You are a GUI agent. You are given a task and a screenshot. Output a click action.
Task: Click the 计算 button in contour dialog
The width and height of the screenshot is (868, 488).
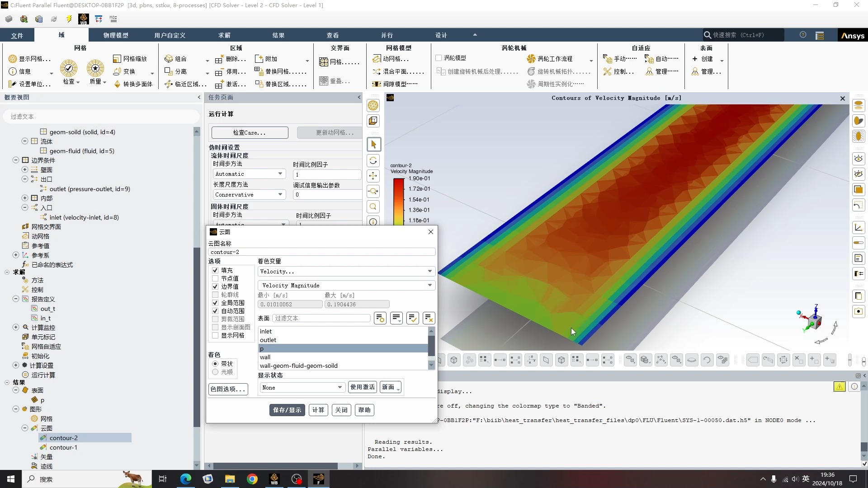click(x=318, y=410)
